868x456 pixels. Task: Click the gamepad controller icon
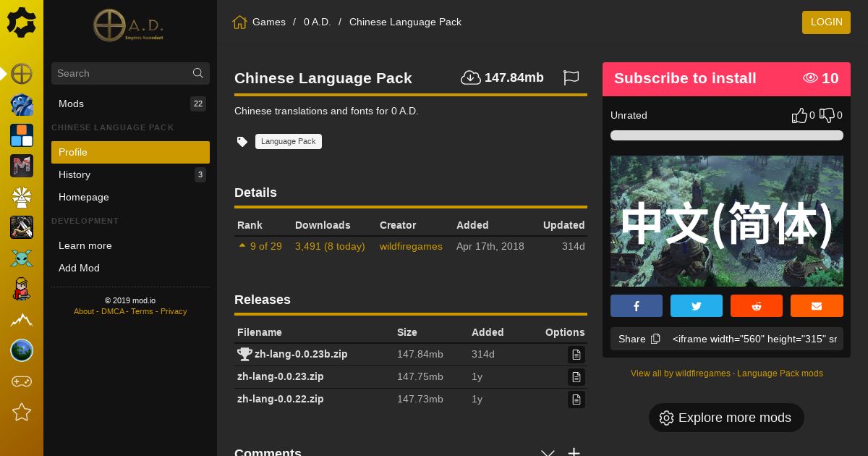(22, 381)
